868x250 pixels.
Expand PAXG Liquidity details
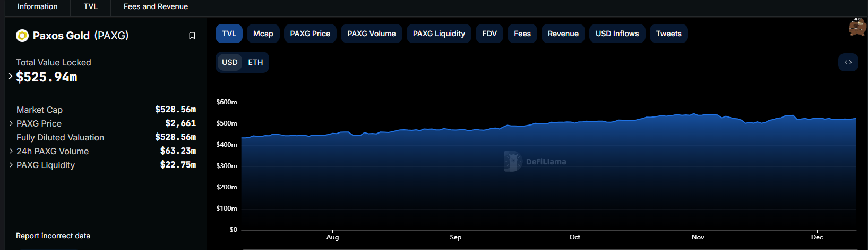(11, 165)
